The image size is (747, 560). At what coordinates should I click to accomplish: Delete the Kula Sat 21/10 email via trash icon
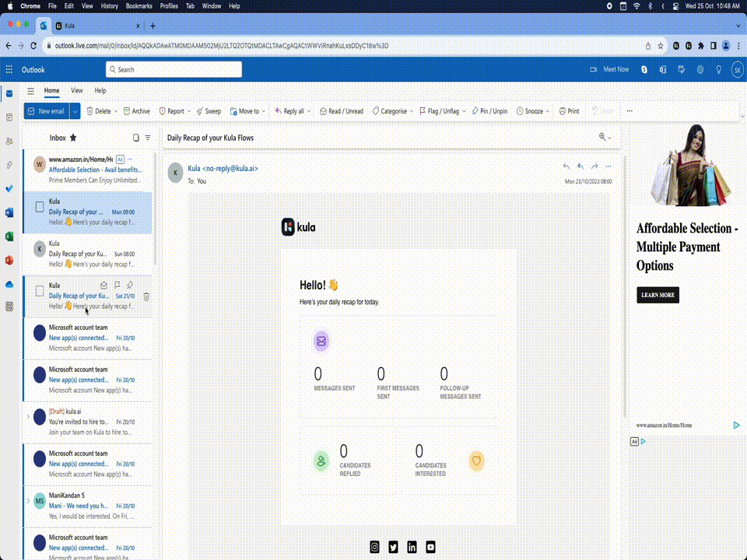(146, 296)
